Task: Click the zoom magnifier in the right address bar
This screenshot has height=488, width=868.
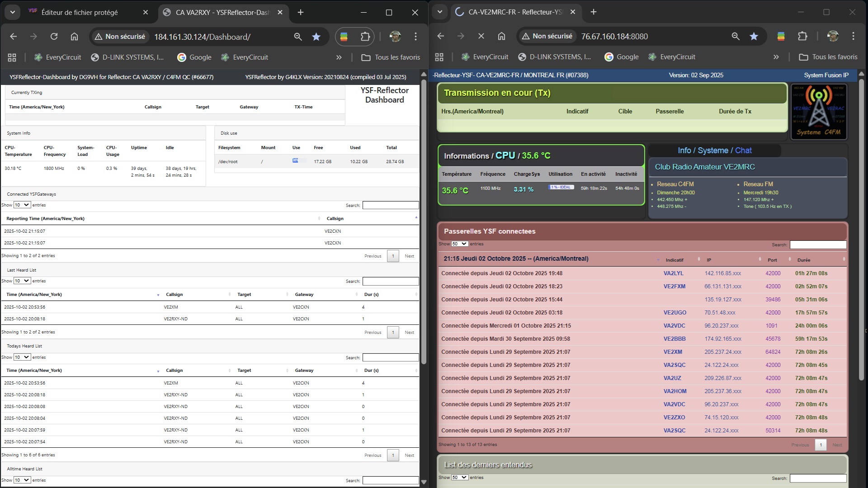Action: point(736,36)
